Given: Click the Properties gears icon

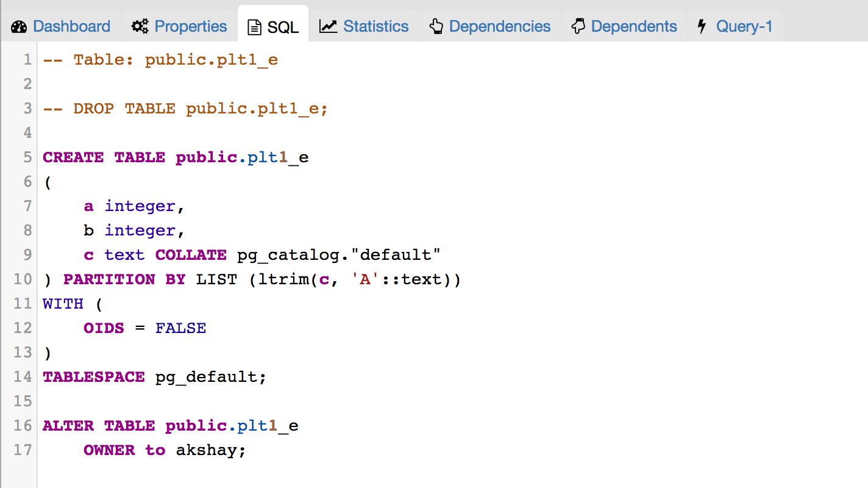Looking at the screenshot, I should tap(140, 27).
